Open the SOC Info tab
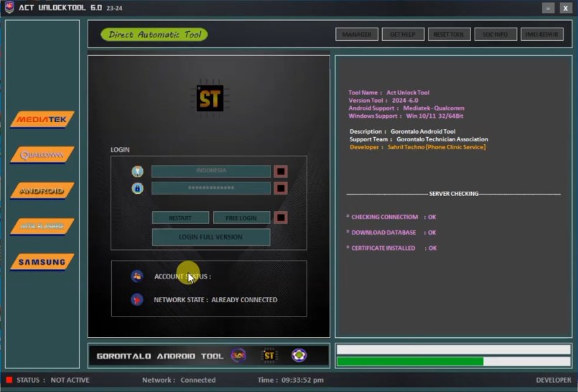The height and width of the screenshot is (392, 578). coord(495,34)
